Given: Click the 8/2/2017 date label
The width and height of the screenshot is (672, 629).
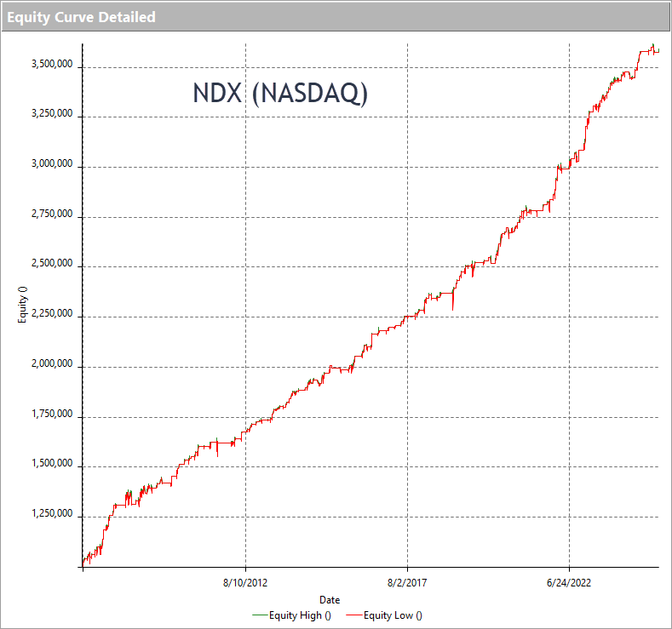Looking at the screenshot, I should (407, 582).
